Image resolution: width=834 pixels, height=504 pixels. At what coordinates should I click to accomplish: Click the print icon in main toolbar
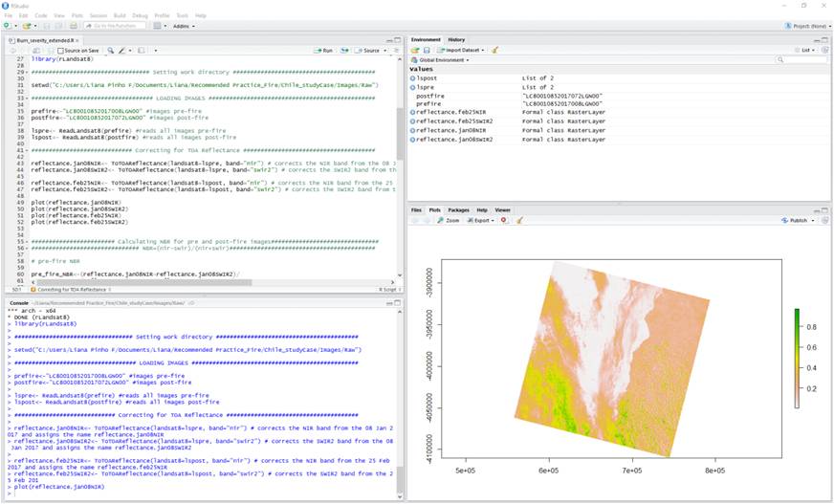click(74, 26)
